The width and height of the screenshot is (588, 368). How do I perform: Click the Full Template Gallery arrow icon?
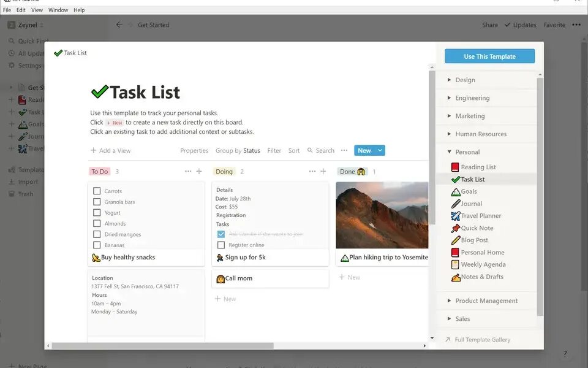pyautogui.click(x=447, y=339)
